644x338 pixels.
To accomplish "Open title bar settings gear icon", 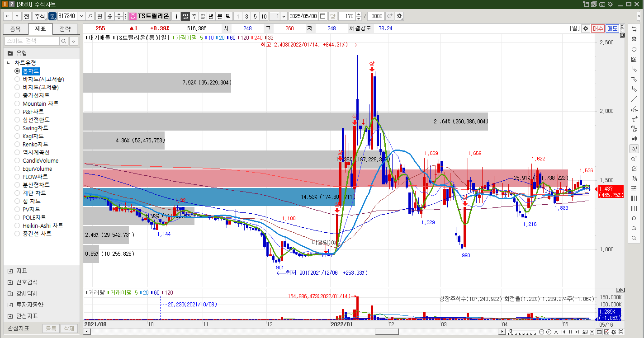I will pos(610,4).
